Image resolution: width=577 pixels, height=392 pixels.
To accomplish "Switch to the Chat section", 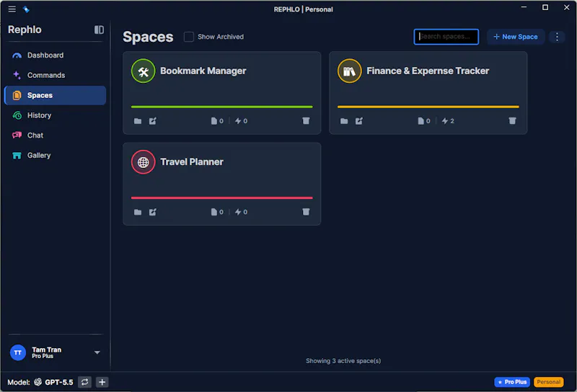I will click(x=56, y=135).
